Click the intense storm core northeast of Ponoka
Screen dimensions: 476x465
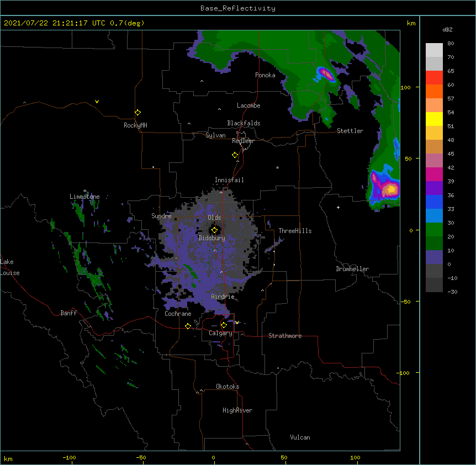tap(327, 74)
